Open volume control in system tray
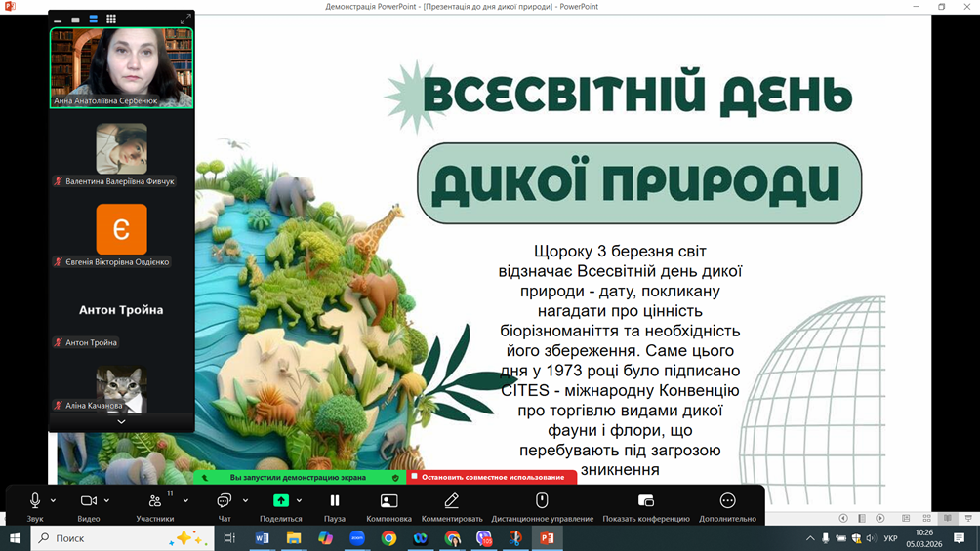Viewport: 980px width, 551px height. coord(872,538)
